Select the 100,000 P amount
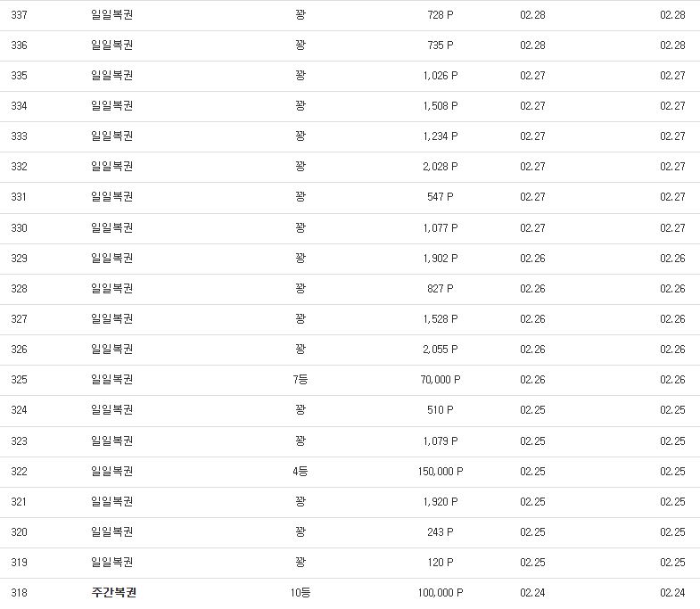This screenshot has width=700, height=609. (441, 592)
